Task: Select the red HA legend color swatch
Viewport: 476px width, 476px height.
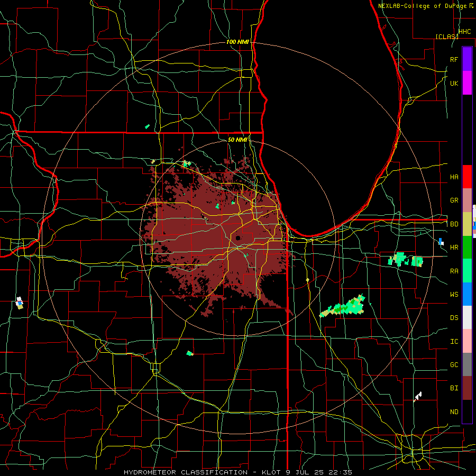Action: [467, 177]
